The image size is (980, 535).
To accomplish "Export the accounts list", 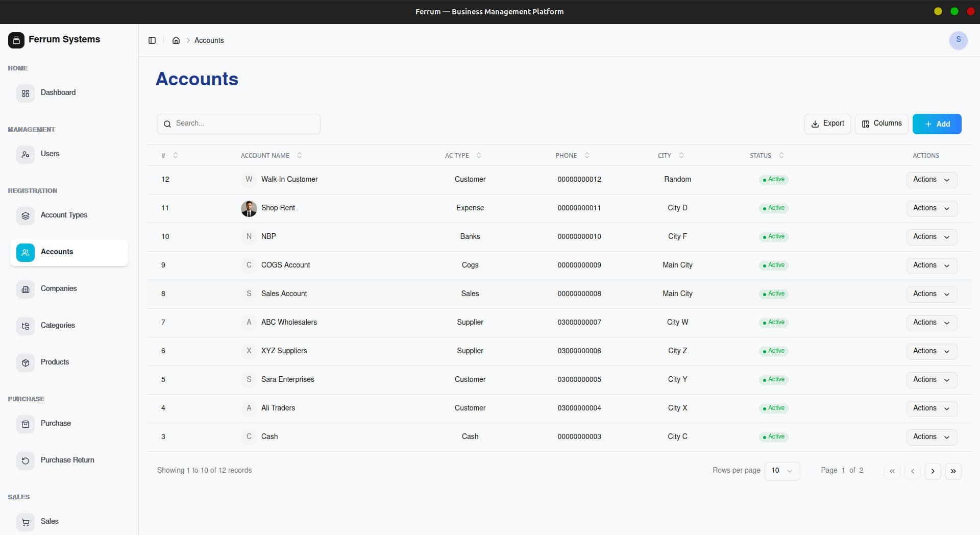I will [x=827, y=124].
